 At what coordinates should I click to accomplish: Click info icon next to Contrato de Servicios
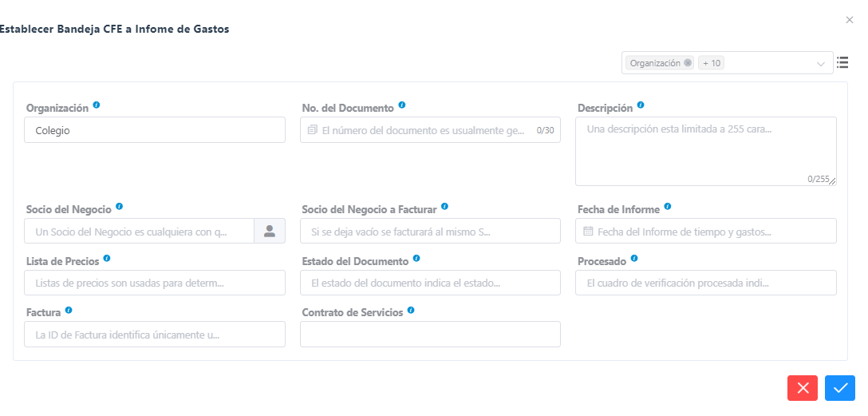(x=411, y=310)
